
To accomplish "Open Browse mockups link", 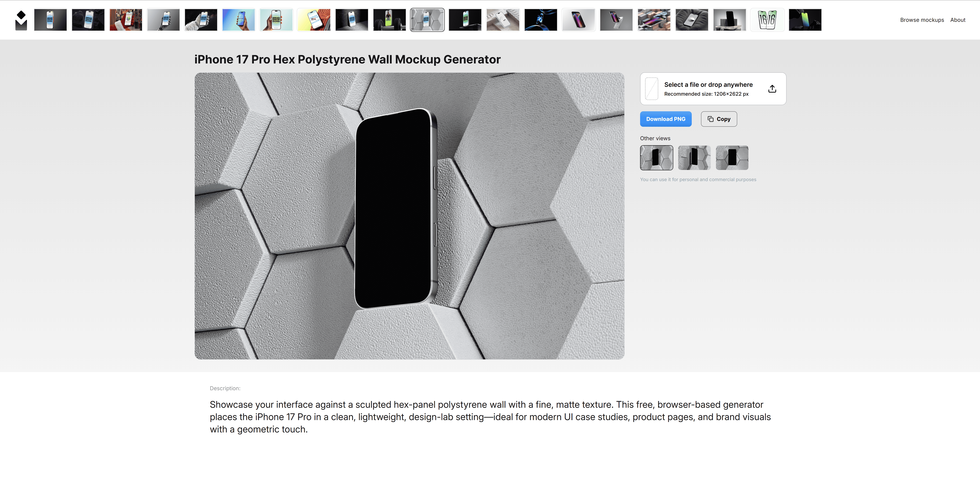I will pos(922,20).
